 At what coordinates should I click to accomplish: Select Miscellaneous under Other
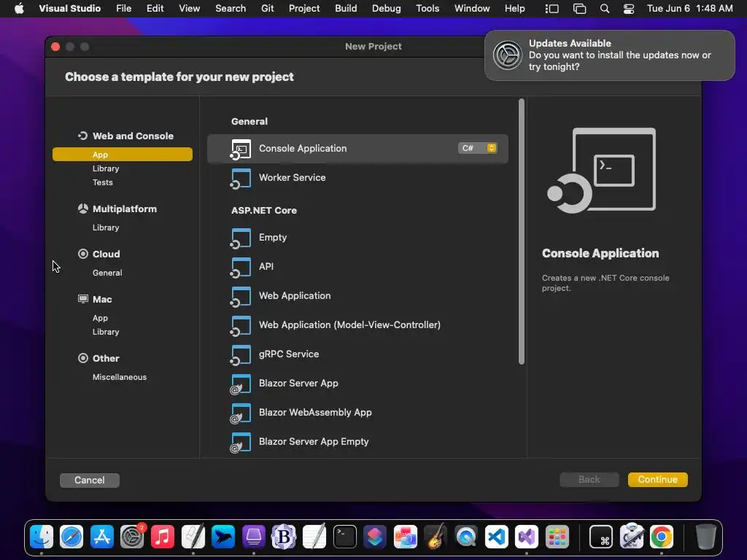120,377
